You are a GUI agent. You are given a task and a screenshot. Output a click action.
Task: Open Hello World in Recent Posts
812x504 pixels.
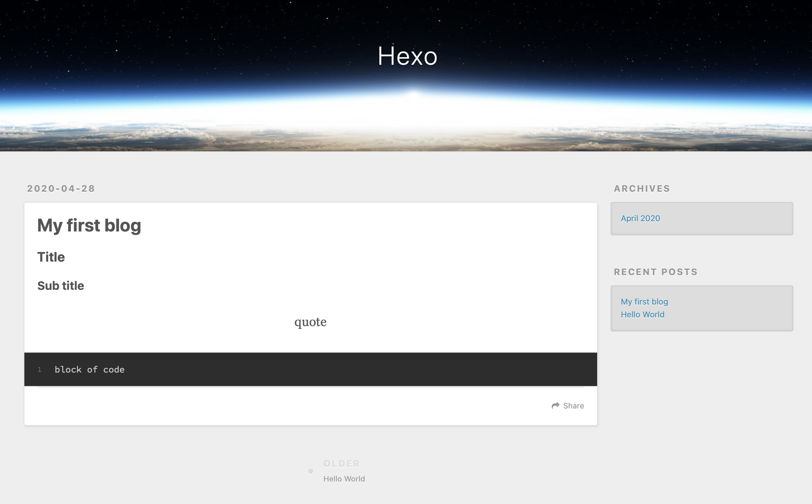point(642,314)
